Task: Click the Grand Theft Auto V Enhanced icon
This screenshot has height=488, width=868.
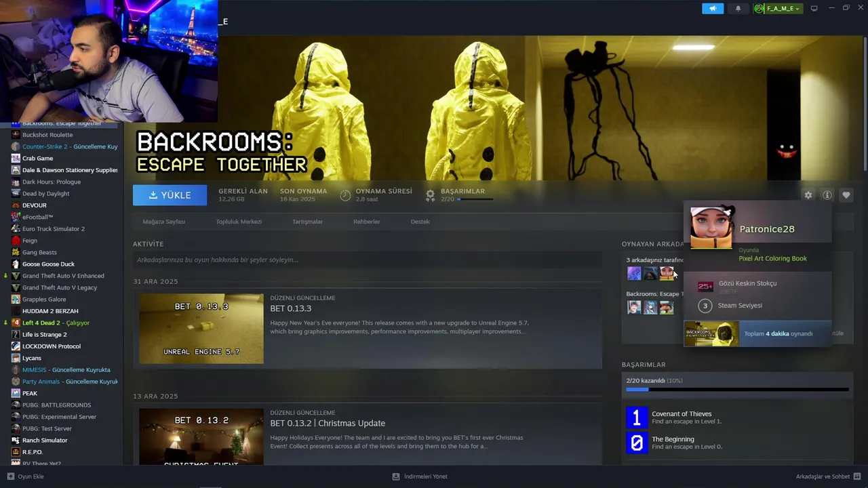Action: [x=16, y=276]
